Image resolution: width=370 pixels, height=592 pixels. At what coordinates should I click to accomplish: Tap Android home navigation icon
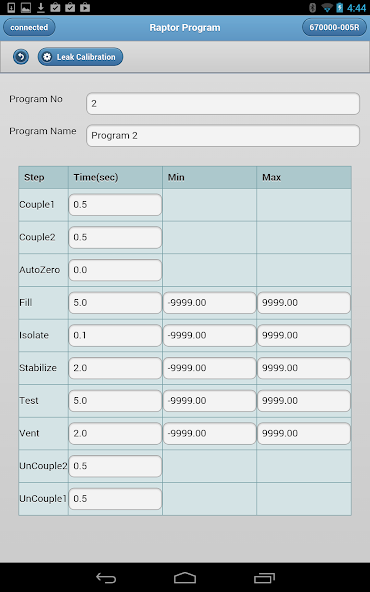click(185, 578)
